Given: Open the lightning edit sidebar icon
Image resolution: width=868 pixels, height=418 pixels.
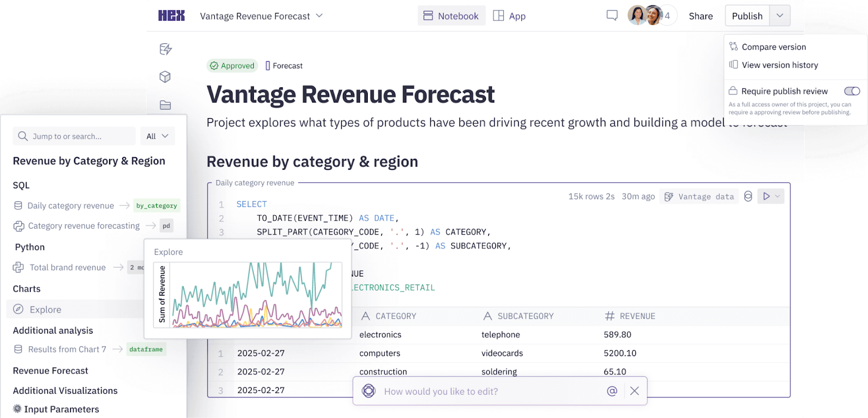Looking at the screenshot, I should [x=165, y=49].
